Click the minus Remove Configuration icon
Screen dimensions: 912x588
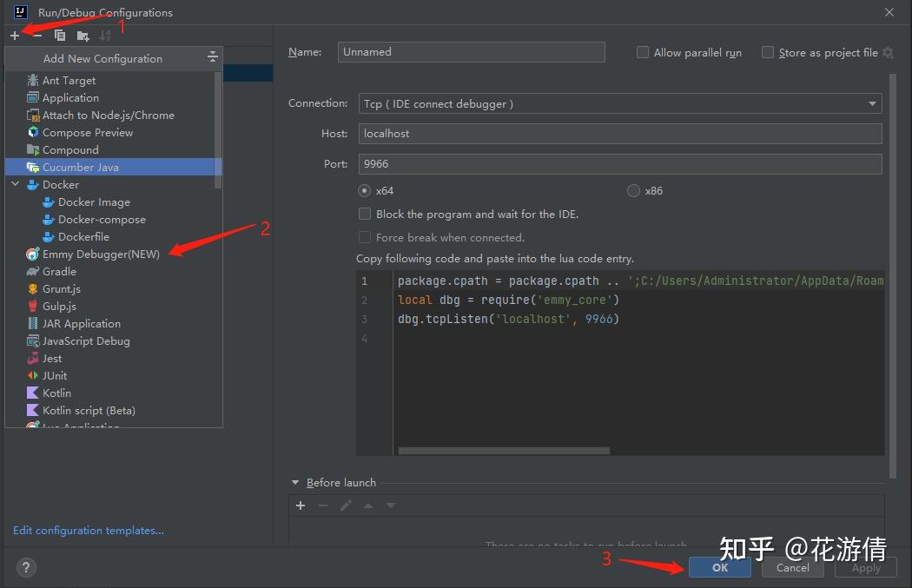(x=37, y=36)
